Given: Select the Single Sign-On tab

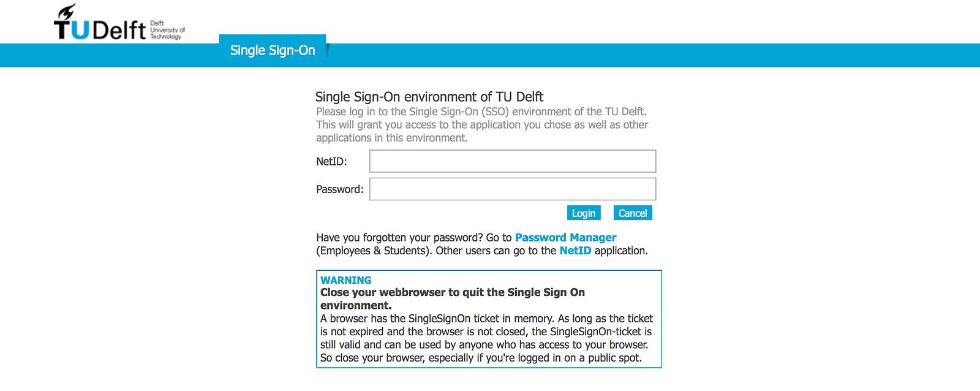Looking at the screenshot, I should pyautogui.click(x=272, y=50).
